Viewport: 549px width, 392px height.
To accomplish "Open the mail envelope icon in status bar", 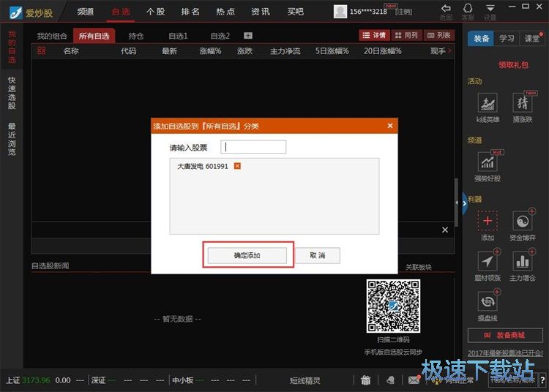I will coord(414,380).
